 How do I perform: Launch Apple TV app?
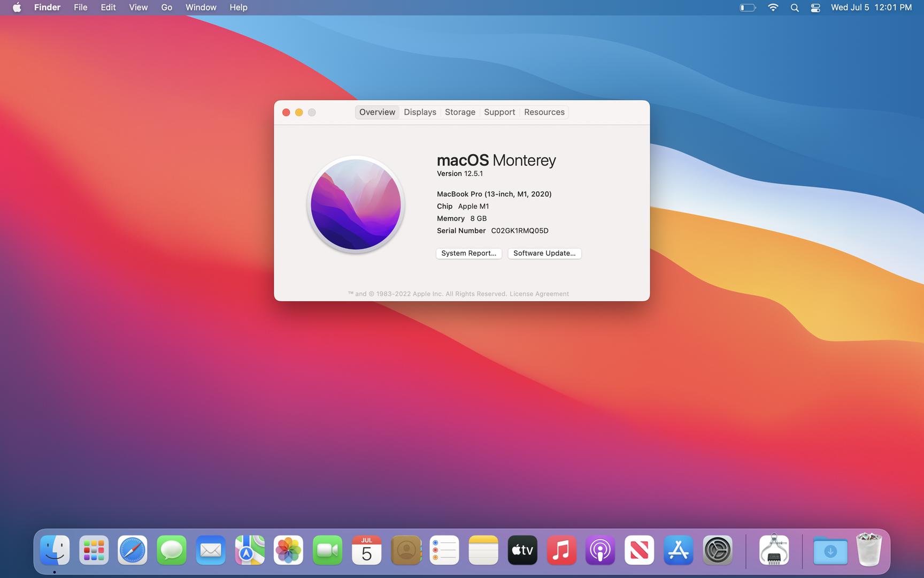pyautogui.click(x=522, y=550)
